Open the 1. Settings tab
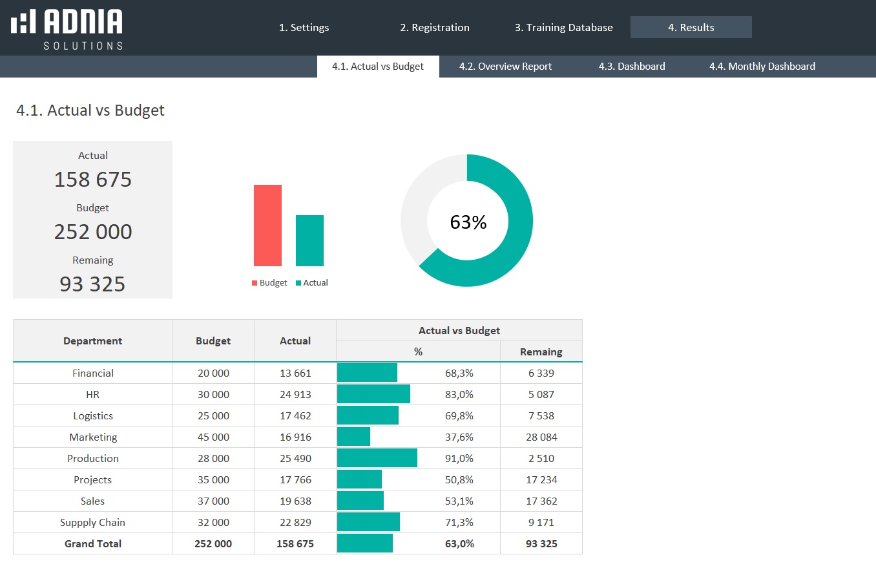This screenshot has height=588, width=876. [x=304, y=27]
